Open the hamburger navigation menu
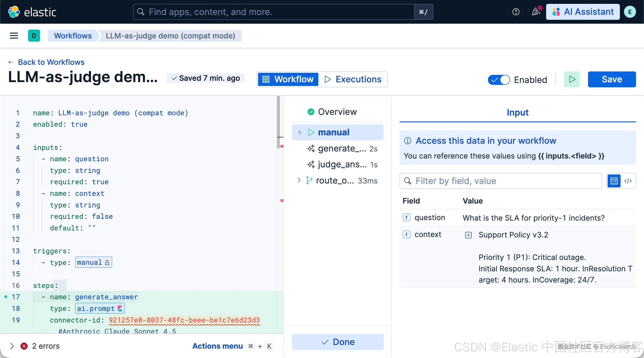This screenshot has height=358, width=644. pyautogui.click(x=14, y=36)
